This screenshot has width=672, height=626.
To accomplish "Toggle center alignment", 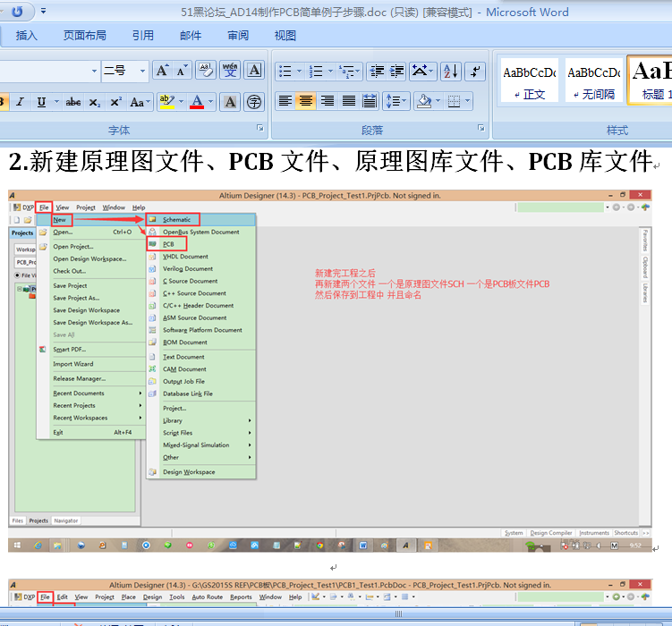I will pos(306,101).
